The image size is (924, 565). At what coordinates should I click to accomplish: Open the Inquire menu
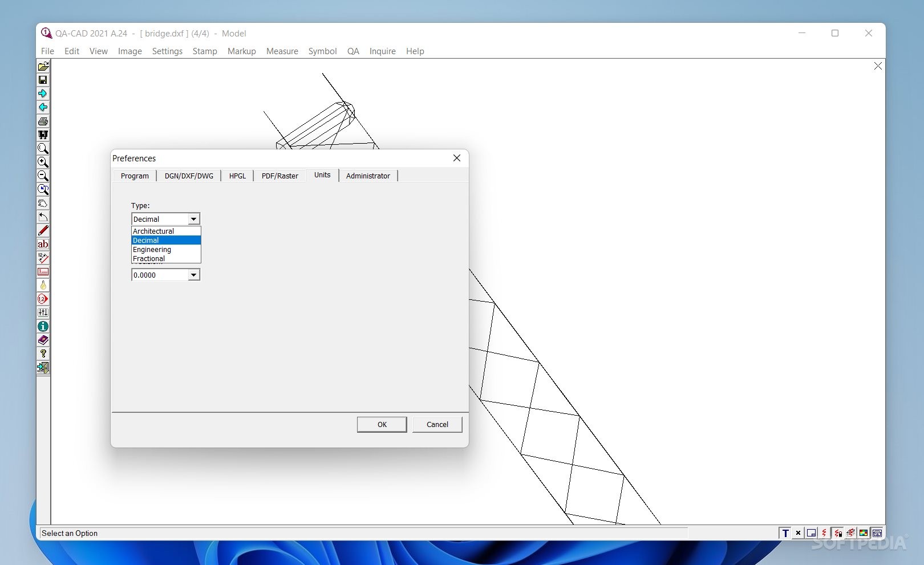(x=383, y=51)
